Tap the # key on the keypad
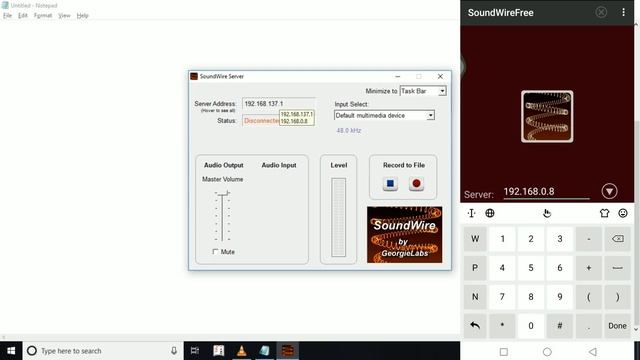640x360 pixels. coord(560,326)
